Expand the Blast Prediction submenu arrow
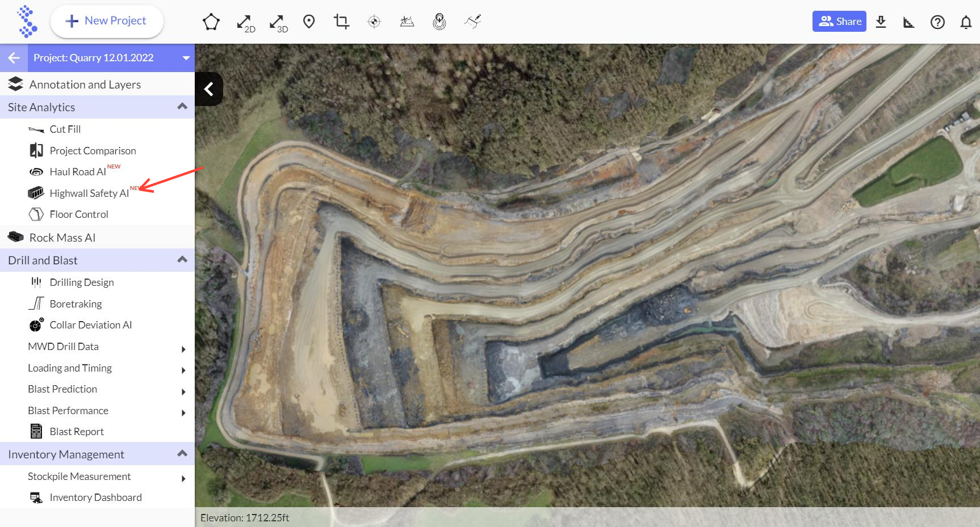 (x=183, y=391)
